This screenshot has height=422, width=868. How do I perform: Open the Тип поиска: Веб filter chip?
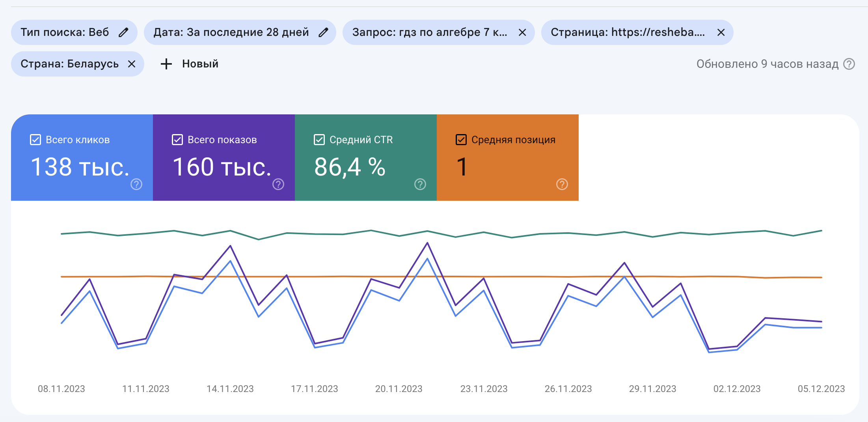point(74,32)
